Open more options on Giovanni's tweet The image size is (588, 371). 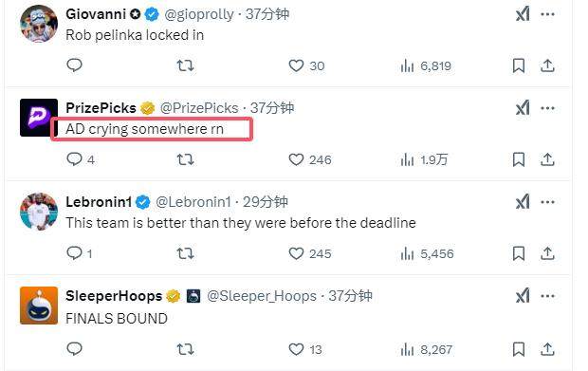tap(547, 14)
